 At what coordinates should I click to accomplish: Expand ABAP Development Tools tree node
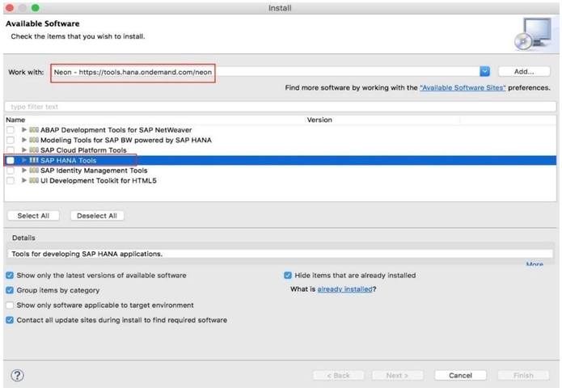[x=24, y=129]
